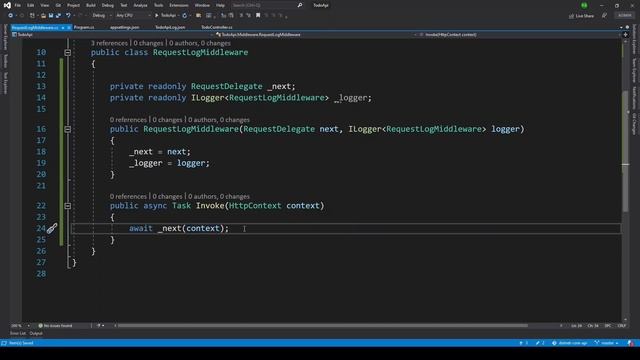Open the Output panel tab
Image resolution: width=640 pixels, height=360 pixels.
[x=36, y=333]
